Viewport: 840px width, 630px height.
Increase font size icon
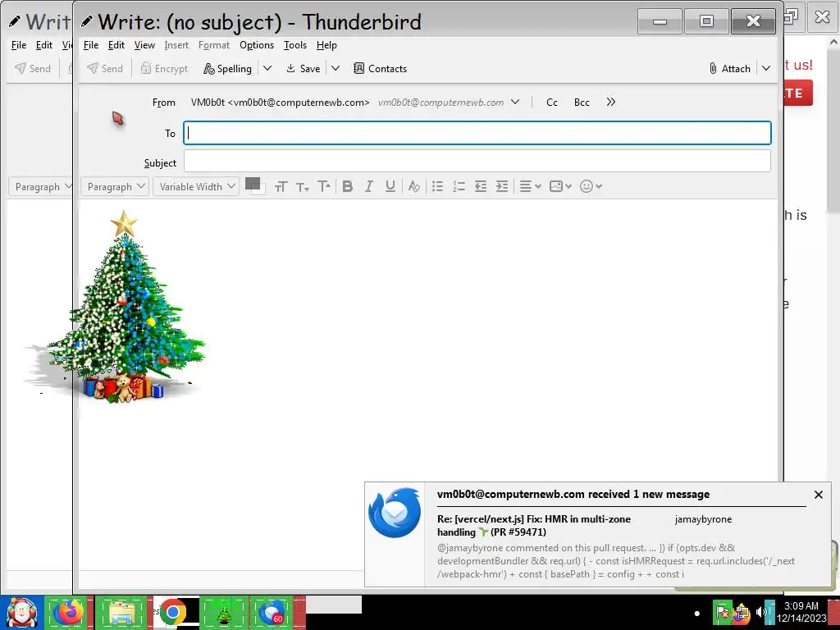323,186
